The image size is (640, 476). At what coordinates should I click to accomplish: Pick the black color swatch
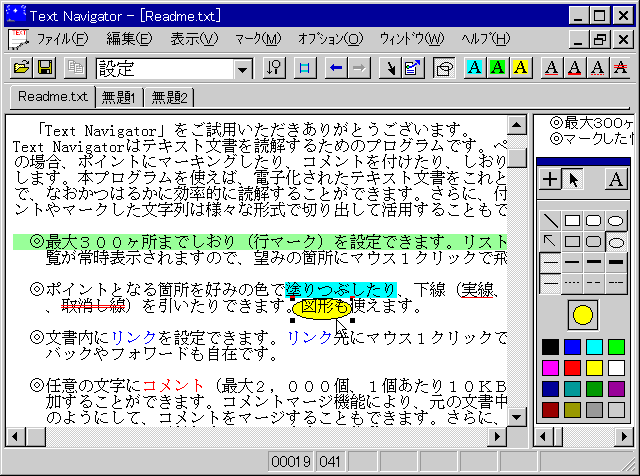click(551, 347)
